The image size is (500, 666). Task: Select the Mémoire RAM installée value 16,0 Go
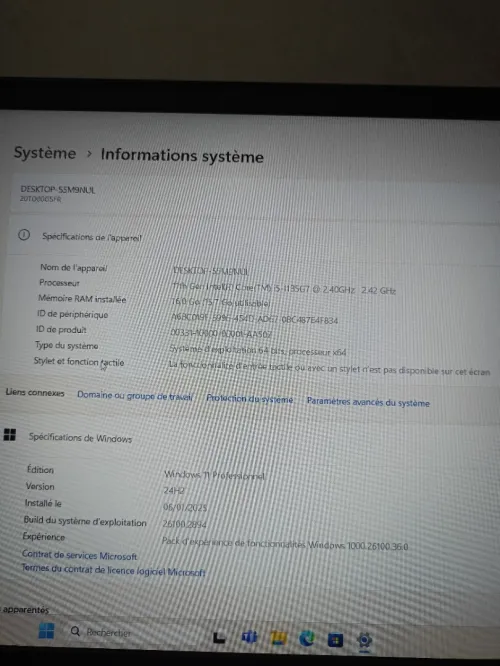[x=221, y=302]
